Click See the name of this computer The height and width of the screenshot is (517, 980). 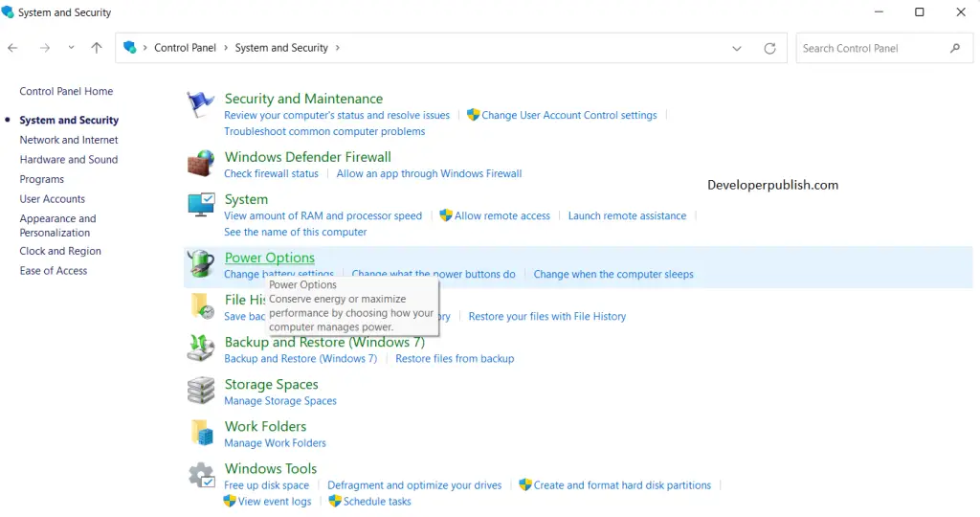(x=295, y=232)
